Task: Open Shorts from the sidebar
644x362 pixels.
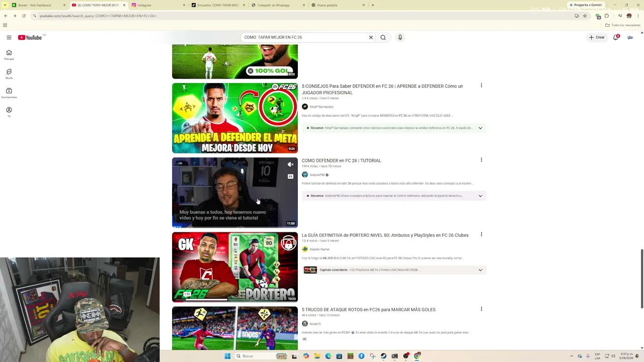Action: click(x=9, y=74)
